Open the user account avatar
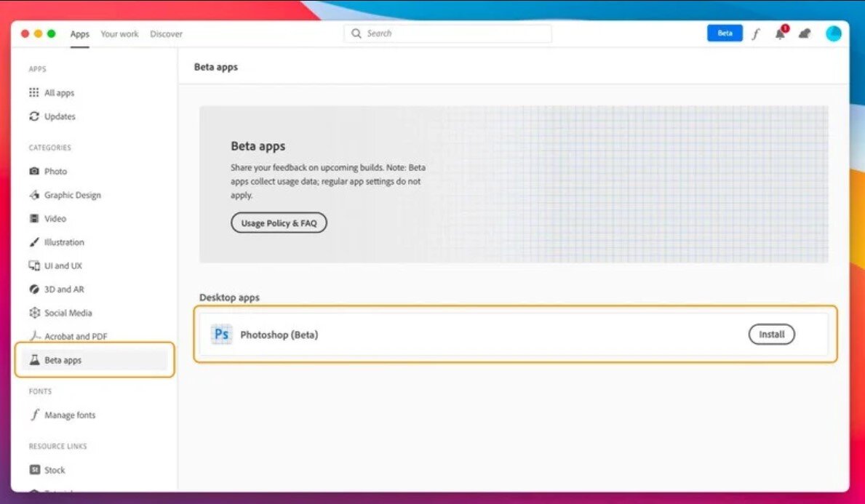Screen dimensions: 865x504 click(834, 33)
